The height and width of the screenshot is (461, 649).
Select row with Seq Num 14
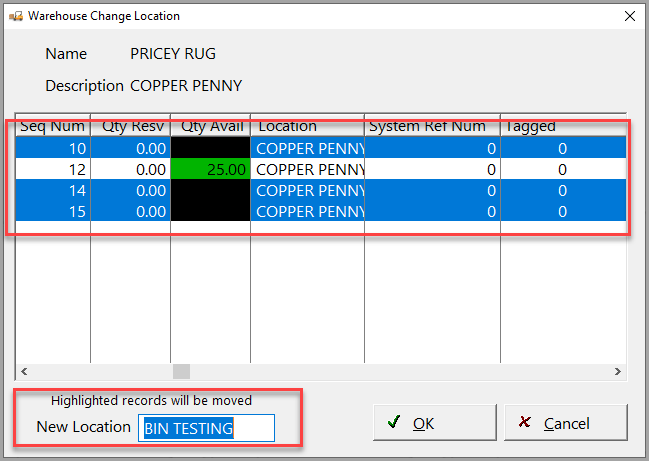(x=321, y=190)
